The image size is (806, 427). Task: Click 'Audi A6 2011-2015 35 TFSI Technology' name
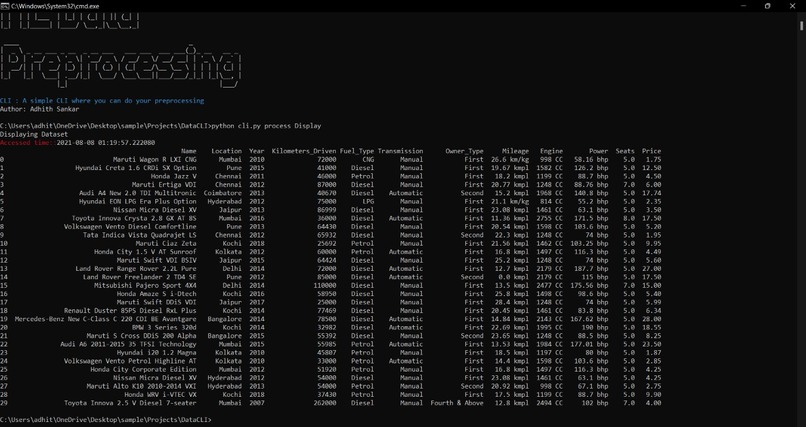click(129, 344)
